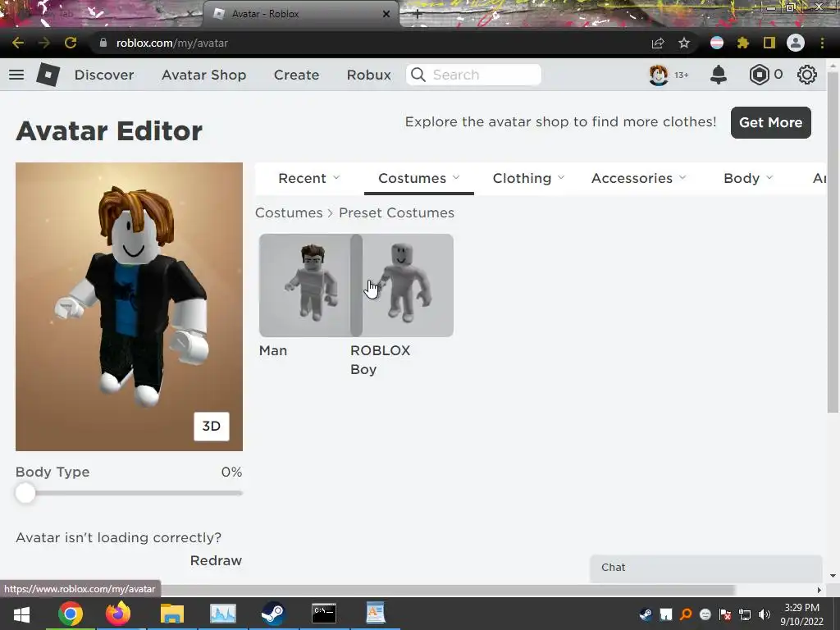Viewport: 840px width, 630px height.
Task: Open the command prompt taskbar icon
Action: 324,614
